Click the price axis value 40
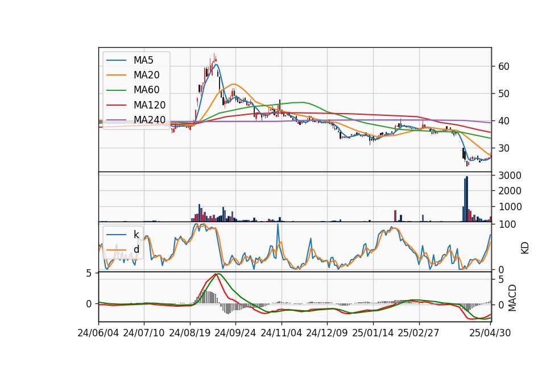Image resolution: width=546 pixels, height=392 pixels. (504, 121)
